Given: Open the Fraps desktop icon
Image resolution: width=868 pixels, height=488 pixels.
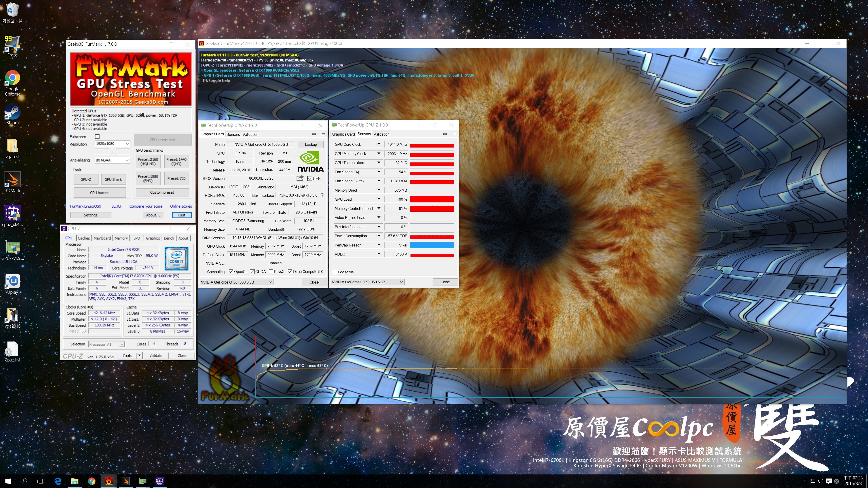Looking at the screenshot, I should (12, 47).
